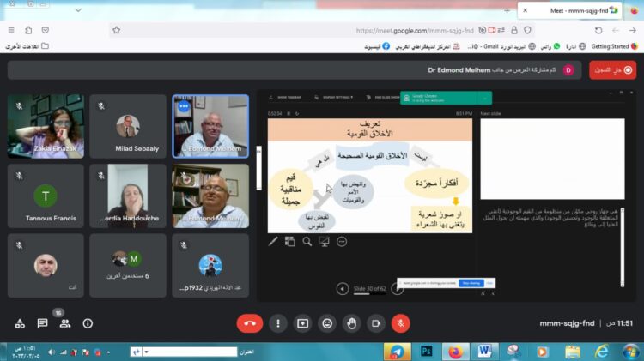644x361 pixels.
Task: Go to previous slide with left arrow
Action: click(342, 289)
